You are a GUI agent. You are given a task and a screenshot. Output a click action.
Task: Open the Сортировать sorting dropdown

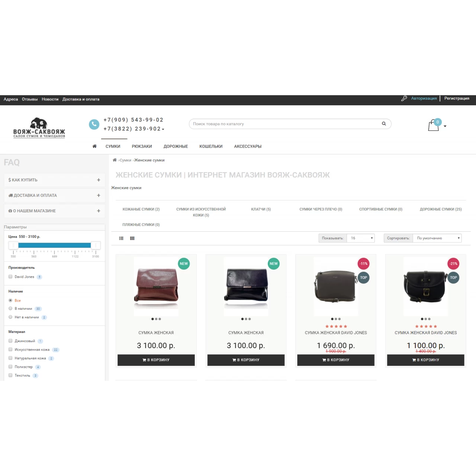click(x=437, y=238)
